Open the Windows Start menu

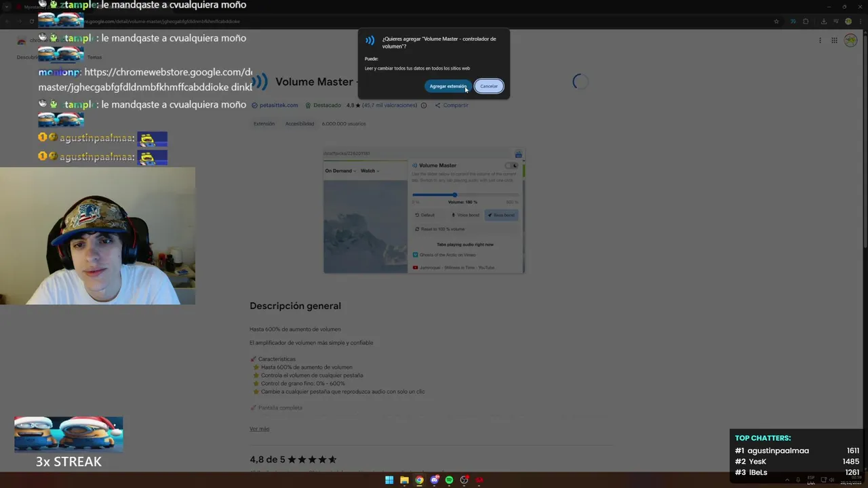tap(389, 480)
